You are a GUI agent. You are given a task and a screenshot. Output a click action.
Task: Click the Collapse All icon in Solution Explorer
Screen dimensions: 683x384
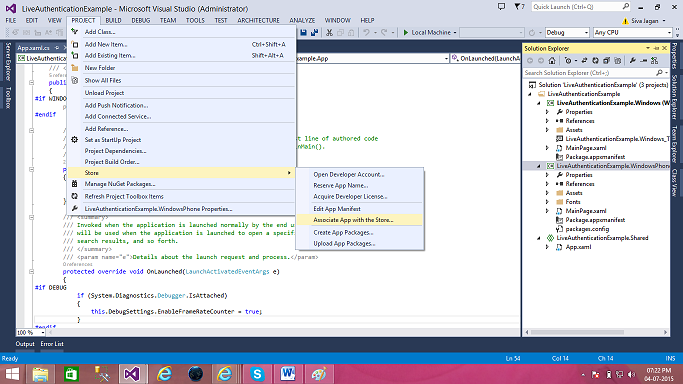click(606, 61)
